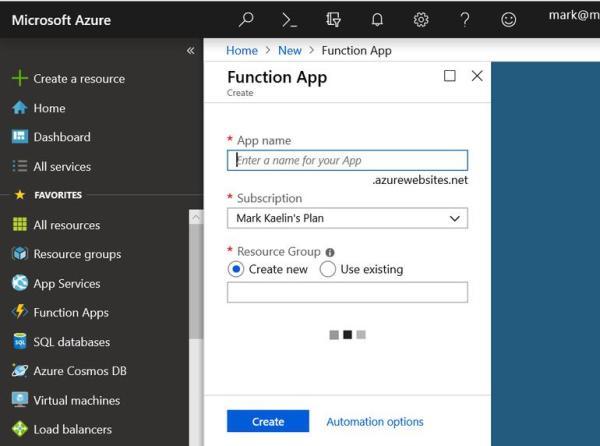Launch Cloud Shell from the top bar
Image resolution: width=600 pixels, height=446 pixels.
pos(289,20)
